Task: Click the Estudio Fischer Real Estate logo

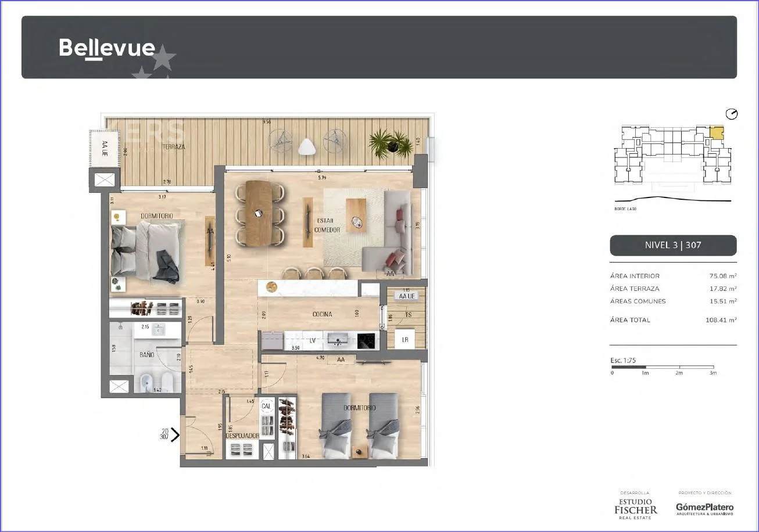Action: 635,506
